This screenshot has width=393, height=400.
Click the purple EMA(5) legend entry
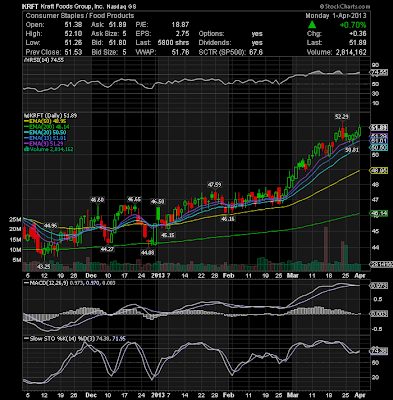pos(43,144)
